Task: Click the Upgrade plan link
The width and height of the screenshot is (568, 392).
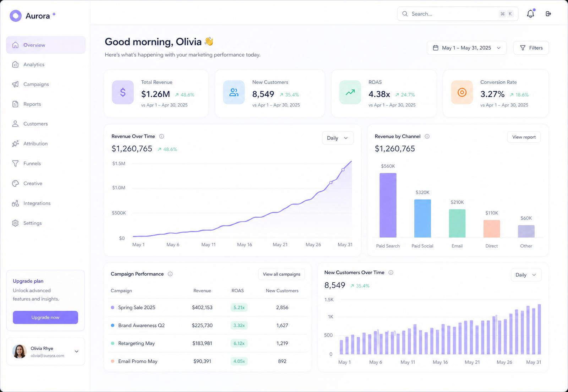Action: tap(28, 281)
